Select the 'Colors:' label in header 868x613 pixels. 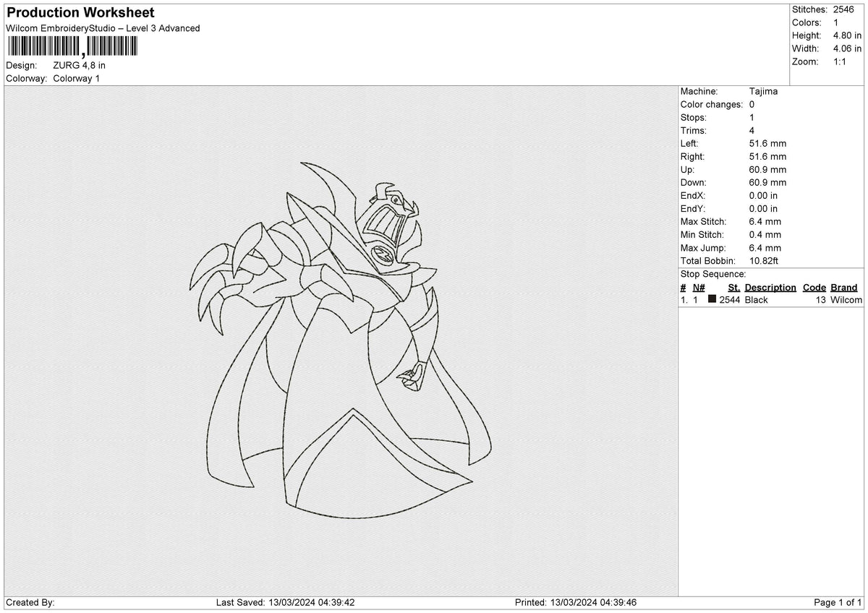(807, 22)
